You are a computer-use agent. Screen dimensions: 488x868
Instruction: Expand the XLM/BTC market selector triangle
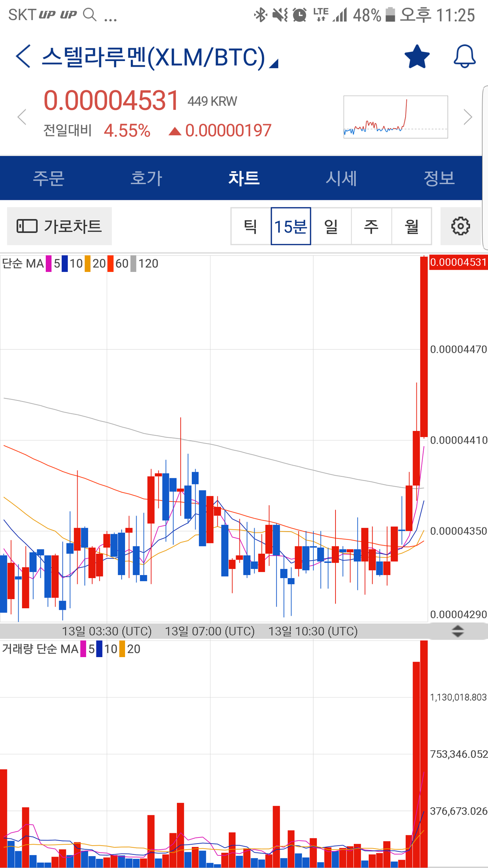click(x=274, y=64)
